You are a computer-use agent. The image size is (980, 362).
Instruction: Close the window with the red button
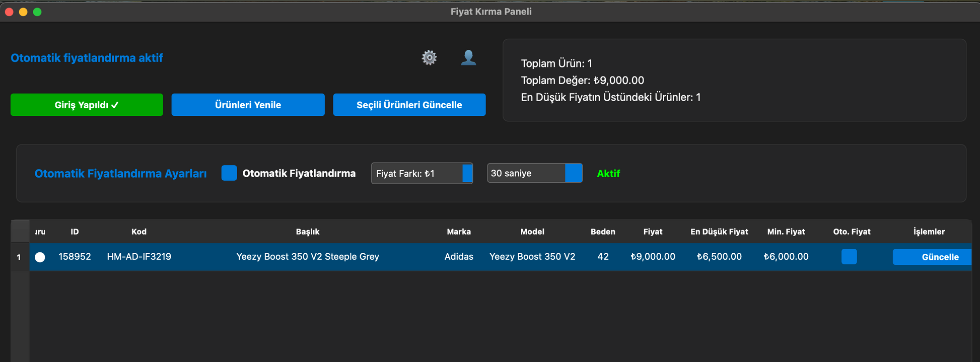pos(9,12)
